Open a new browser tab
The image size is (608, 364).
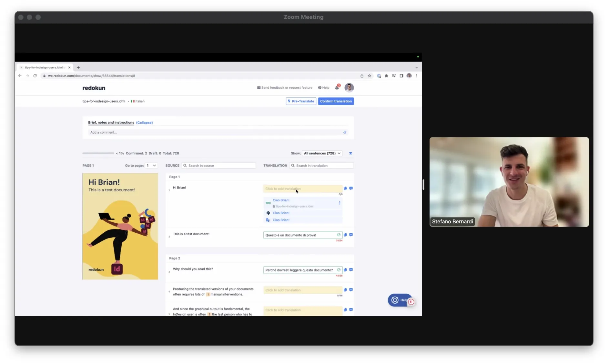pos(78,67)
